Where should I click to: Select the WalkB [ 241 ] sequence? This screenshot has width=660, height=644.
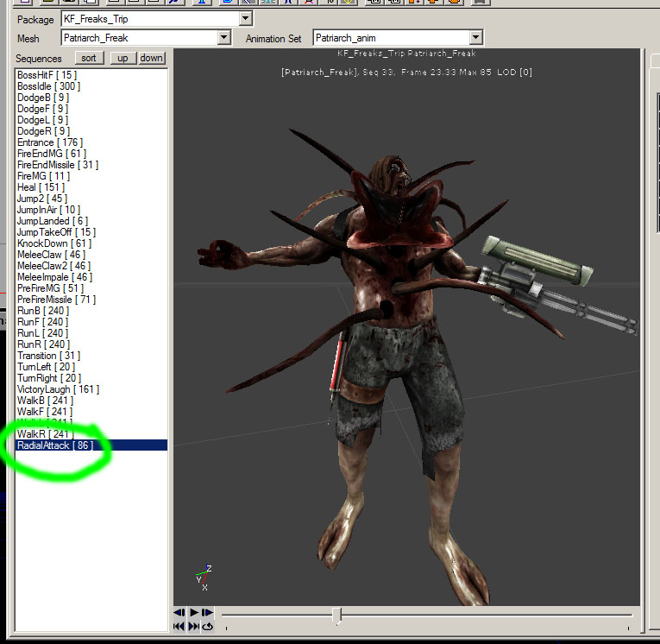(x=91, y=401)
